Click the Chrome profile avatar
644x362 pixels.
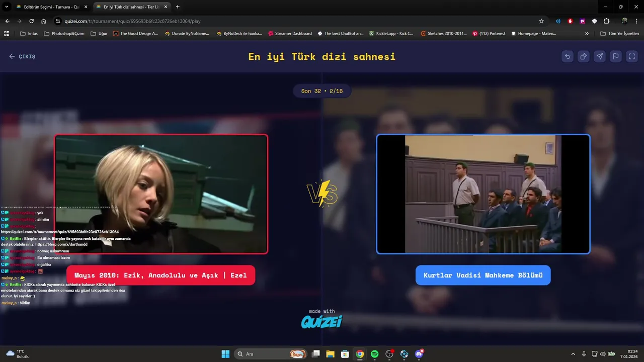pos(624,21)
